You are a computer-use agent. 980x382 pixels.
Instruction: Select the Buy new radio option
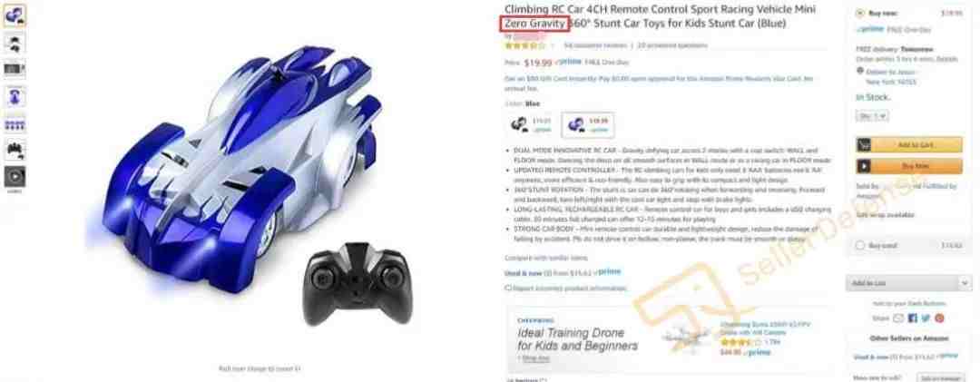[860, 13]
